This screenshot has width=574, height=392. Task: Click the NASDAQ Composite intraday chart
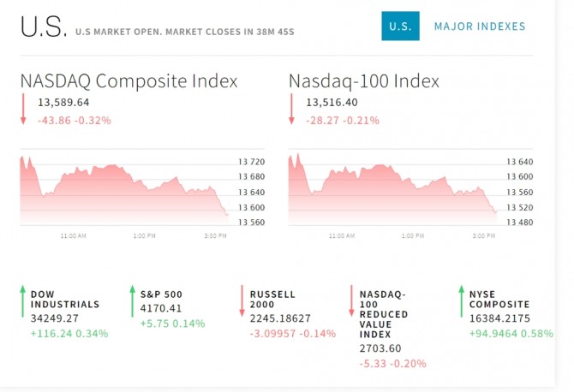click(x=124, y=190)
